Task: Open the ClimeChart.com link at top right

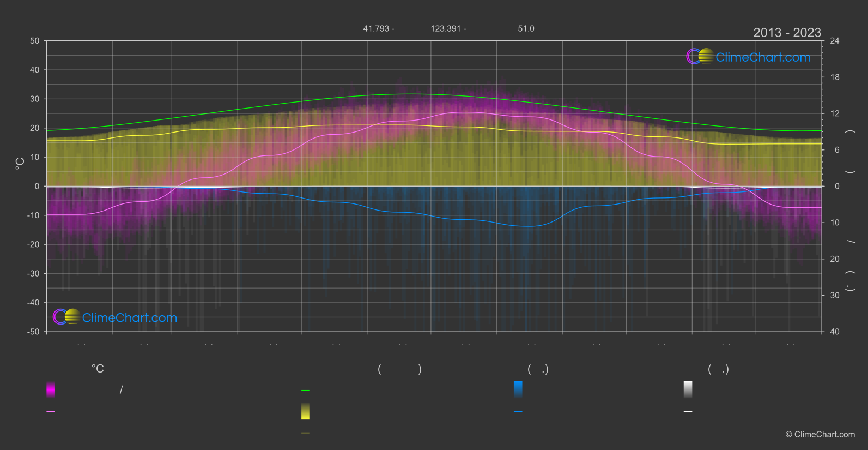Action: click(x=763, y=57)
